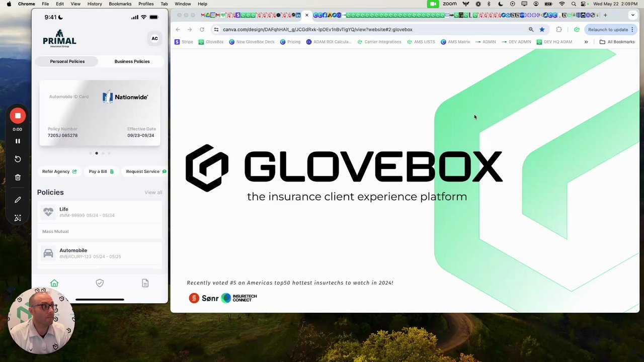Open the ADAM ROI Calcula... bookmark
644x362 pixels.
tap(329, 42)
